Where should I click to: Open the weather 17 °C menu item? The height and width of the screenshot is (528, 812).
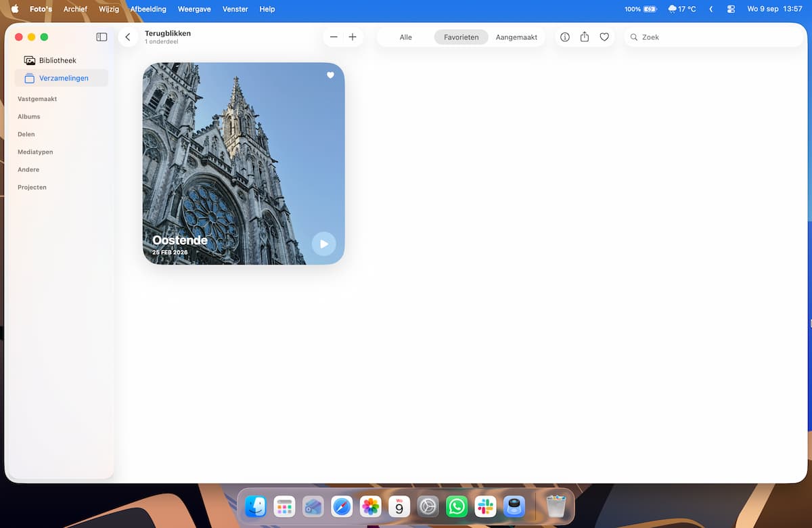point(682,9)
